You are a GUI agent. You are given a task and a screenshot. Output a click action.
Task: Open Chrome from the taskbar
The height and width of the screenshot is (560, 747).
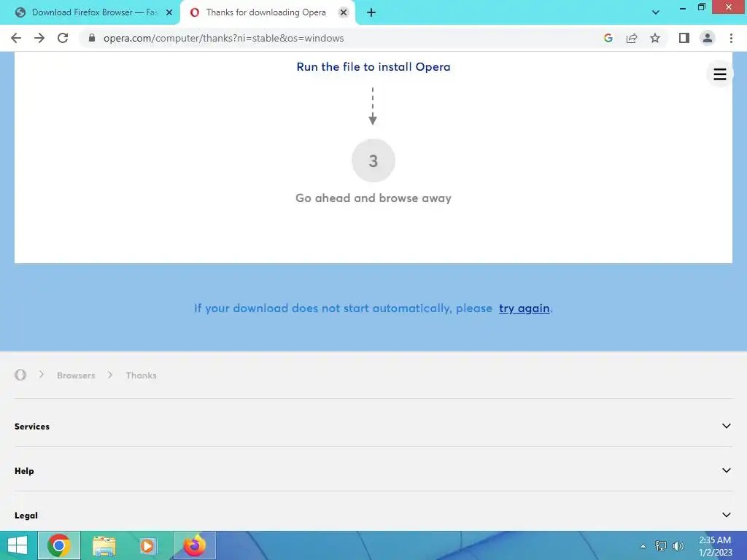(x=59, y=545)
